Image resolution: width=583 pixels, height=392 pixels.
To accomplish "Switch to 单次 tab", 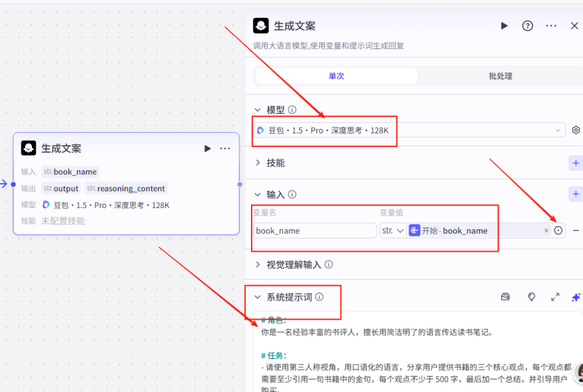I will tap(336, 76).
